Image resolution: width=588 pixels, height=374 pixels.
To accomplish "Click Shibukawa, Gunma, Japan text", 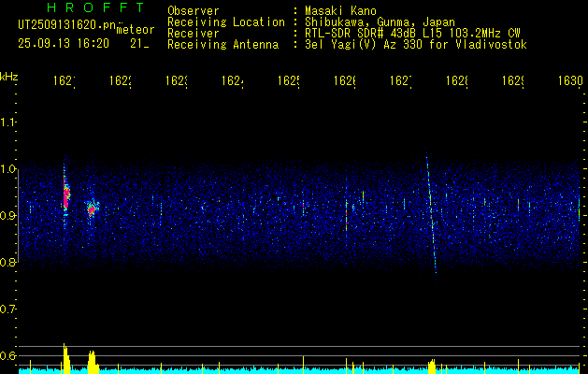I will (x=380, y=22).
